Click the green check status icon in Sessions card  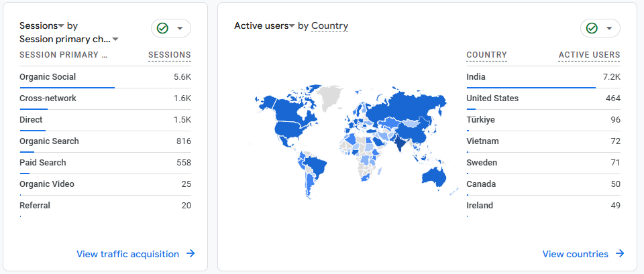click(162, 28)
